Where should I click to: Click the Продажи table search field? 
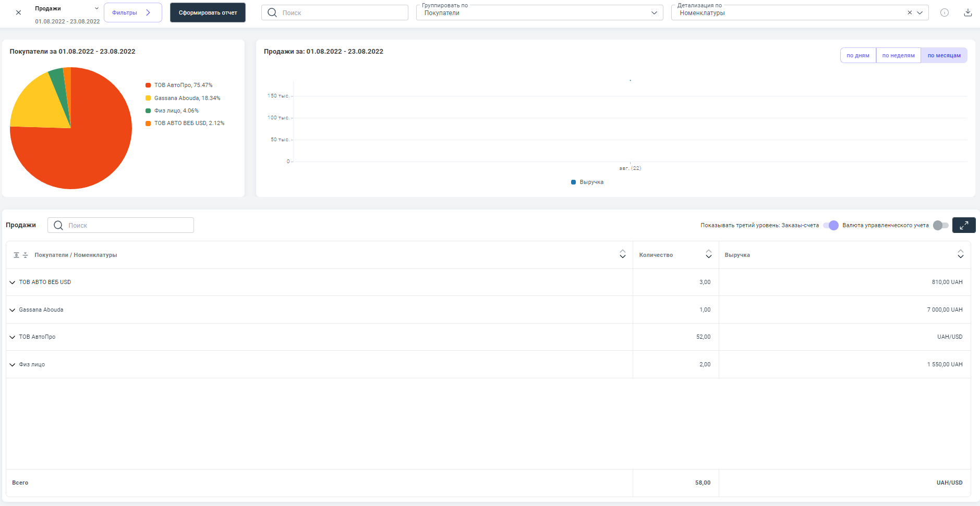120,225
